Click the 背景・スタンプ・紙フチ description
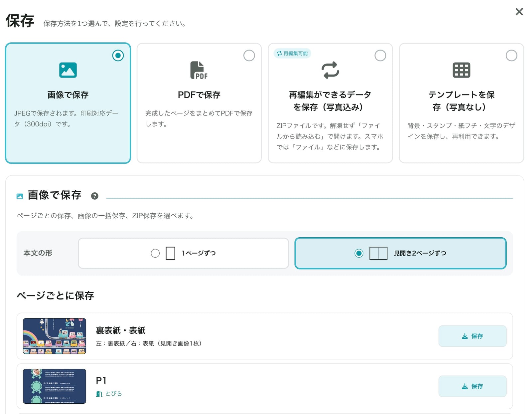The width and height of the screenshot is (532, 414). coord(461,131)
